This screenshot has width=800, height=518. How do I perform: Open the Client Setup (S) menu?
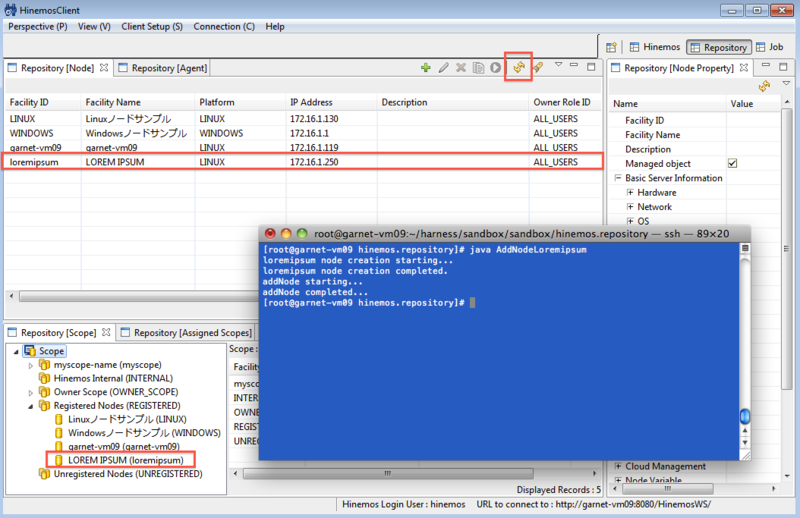pos(152,27)
